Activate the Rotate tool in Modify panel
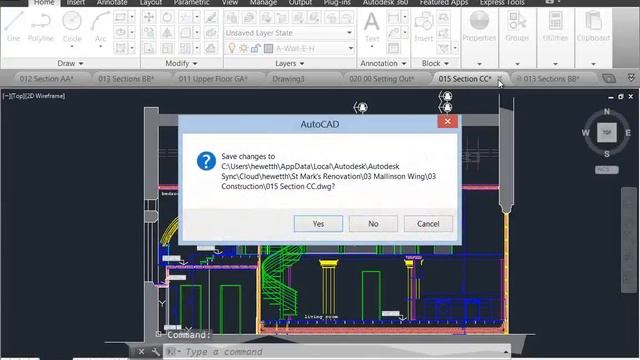The height and width of the screenshot is (360, 640). tap(167, 17)
